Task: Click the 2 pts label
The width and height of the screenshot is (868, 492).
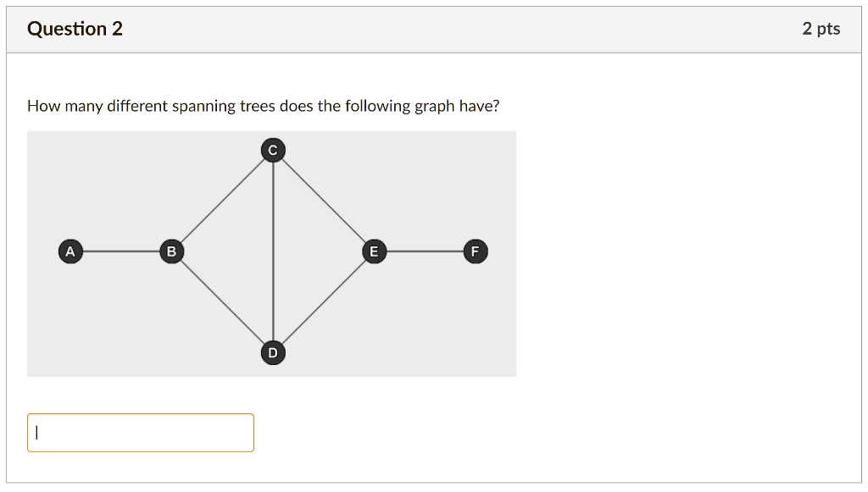Action: coord(821,28)
